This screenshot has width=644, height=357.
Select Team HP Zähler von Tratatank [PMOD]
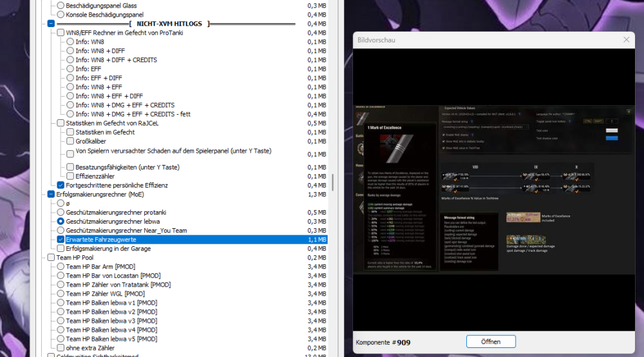coord(61,284)
